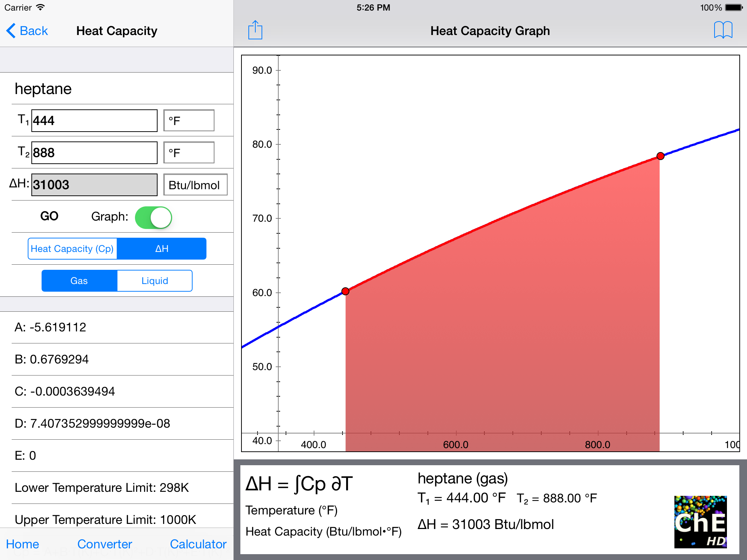This screenshot has height=560, width=747.
Task: Select the Gas phase option
Action: [x=79, y=281]
